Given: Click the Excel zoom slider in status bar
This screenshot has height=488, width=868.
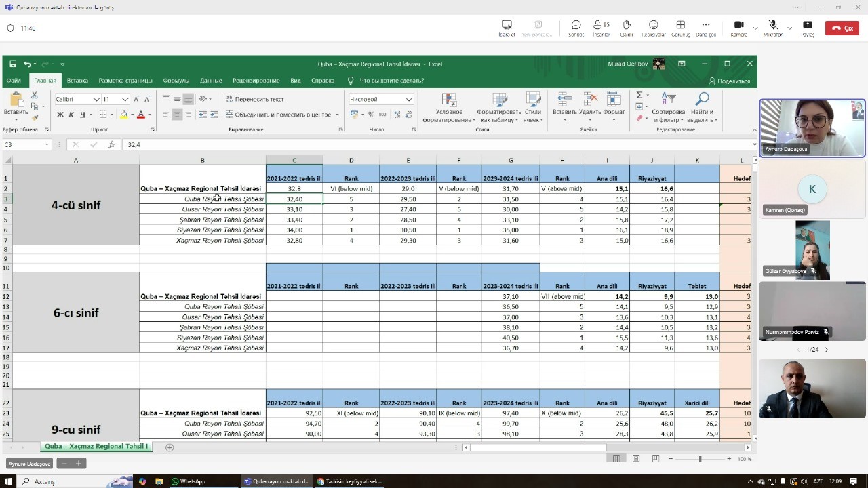Looking at the screenshot, I should 700,459.
